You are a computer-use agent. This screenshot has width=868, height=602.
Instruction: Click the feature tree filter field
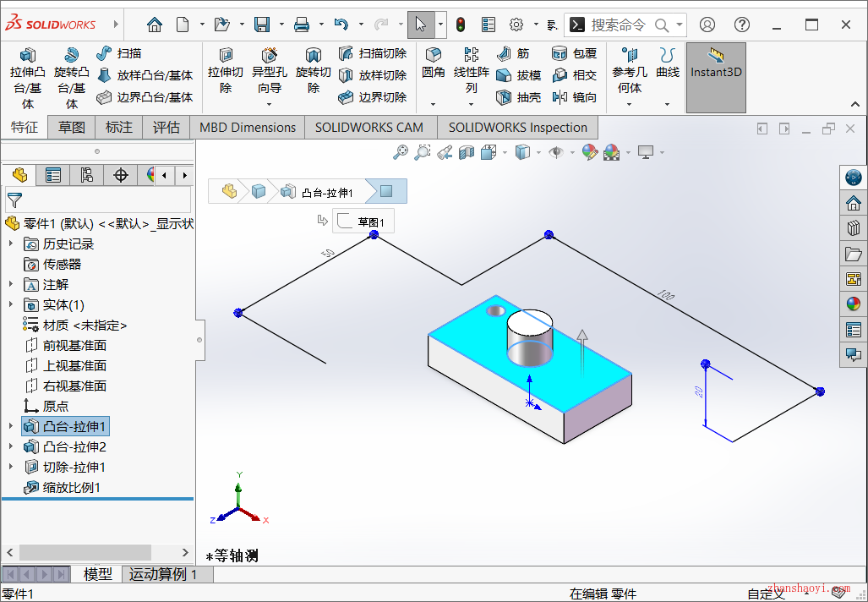(x=98, y=200)
